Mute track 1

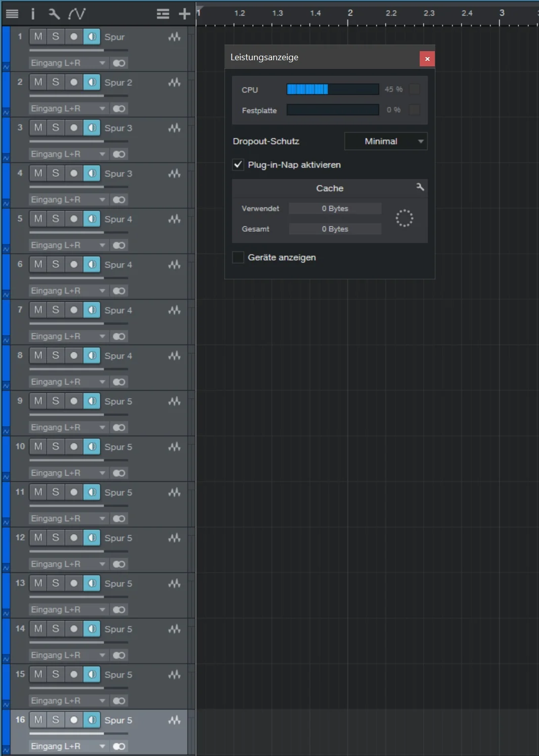(38, 36)
